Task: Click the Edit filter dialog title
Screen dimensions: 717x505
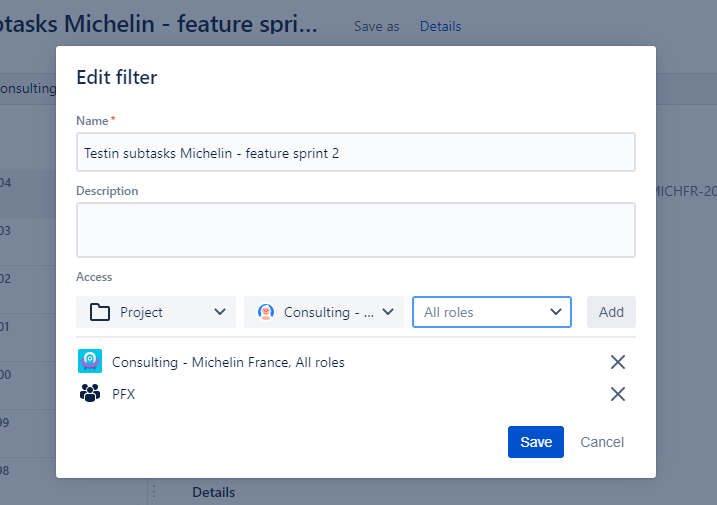Action: tap(117, 77)
